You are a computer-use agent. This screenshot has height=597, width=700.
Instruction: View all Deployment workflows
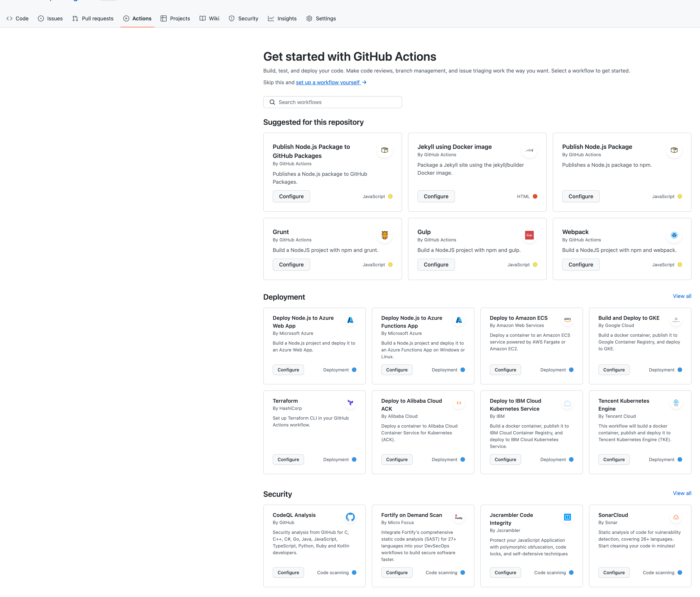(682, 296)
